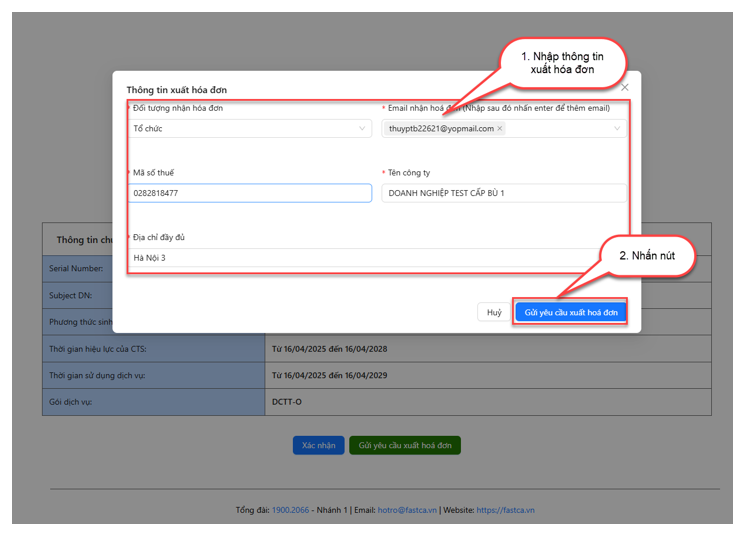The image size is (749, 534).
Task: Open the 1900.2066 hotline link
Action: coord(290,510)
